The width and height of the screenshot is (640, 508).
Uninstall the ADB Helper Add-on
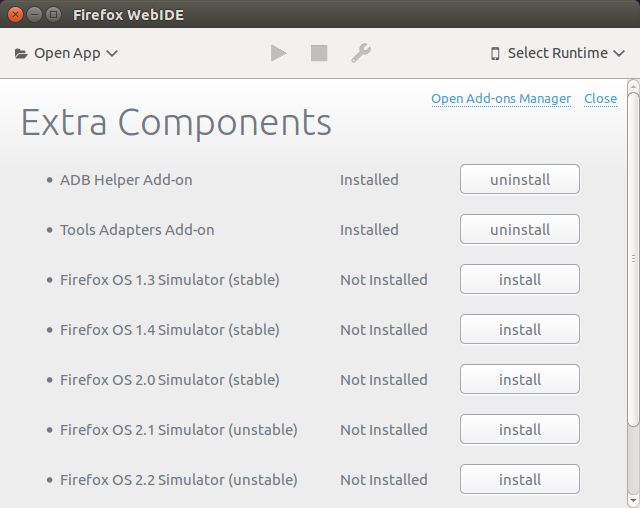click(x=520, y=179)
